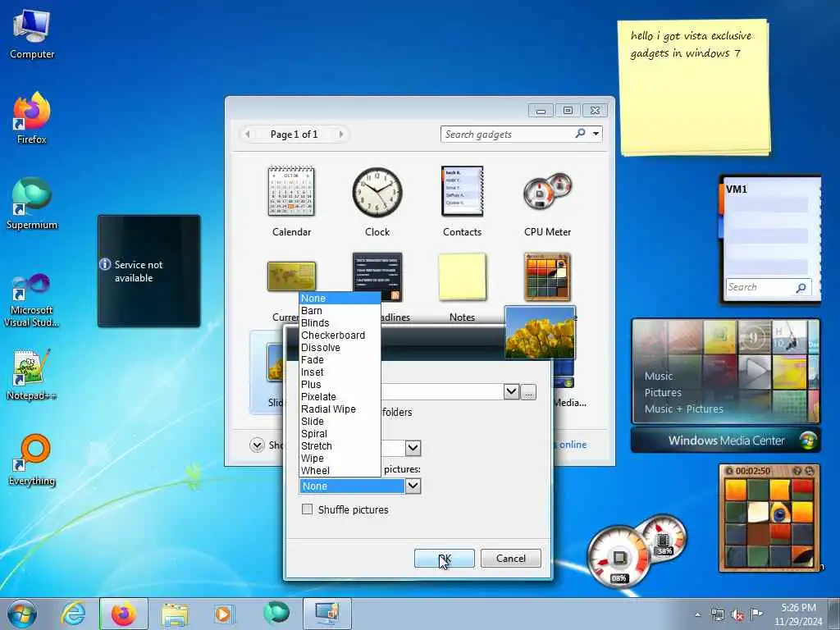Open Pictures in Media Center gadget
Screen dimensions: 840x630
pyautogui.click(x=663, y=393)
